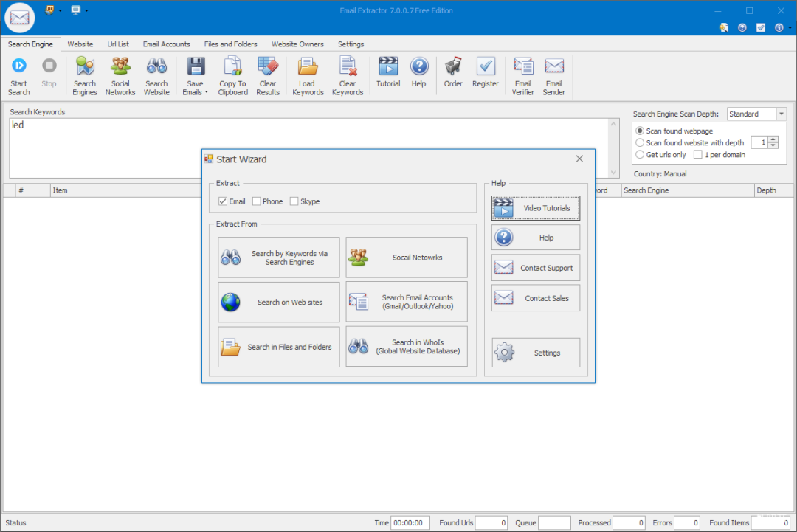This screenshot has height=532, width=797.
Task: Expand dropdown arrow beside the AB icon
Action: coord(60,10)
